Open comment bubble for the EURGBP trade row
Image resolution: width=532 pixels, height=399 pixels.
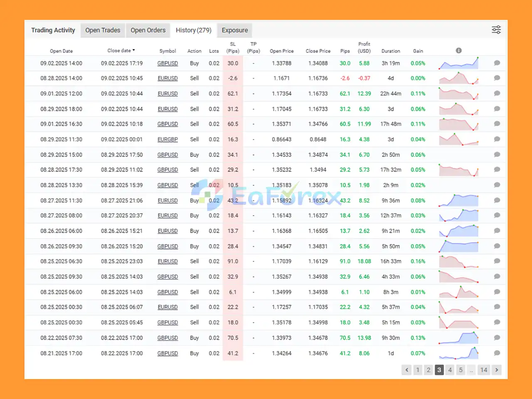497,139
